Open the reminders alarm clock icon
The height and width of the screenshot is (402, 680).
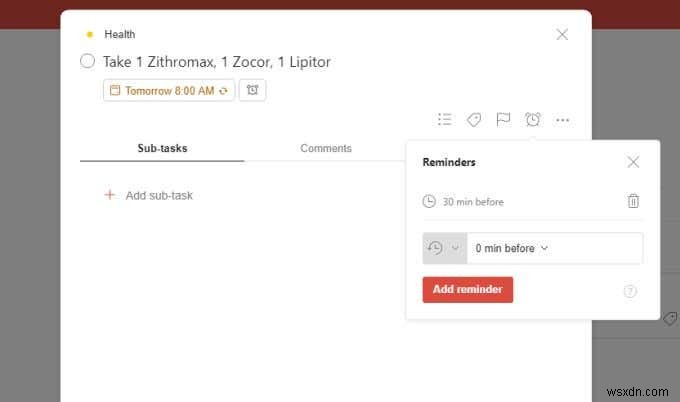point(533,119)
